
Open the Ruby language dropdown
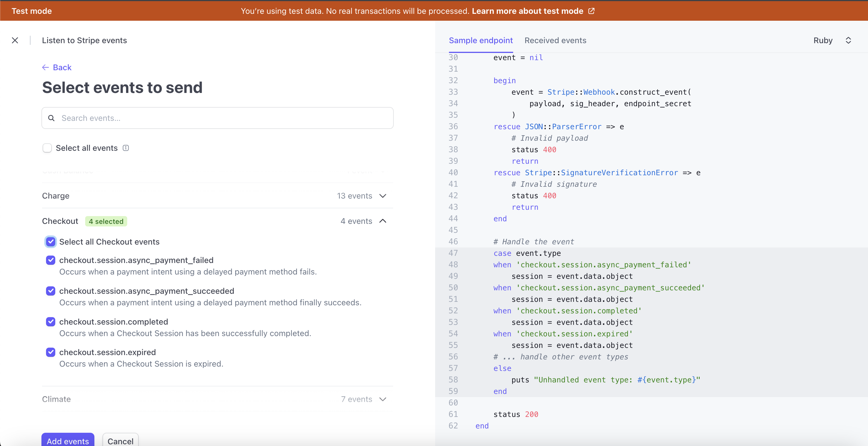click(823, 40)
